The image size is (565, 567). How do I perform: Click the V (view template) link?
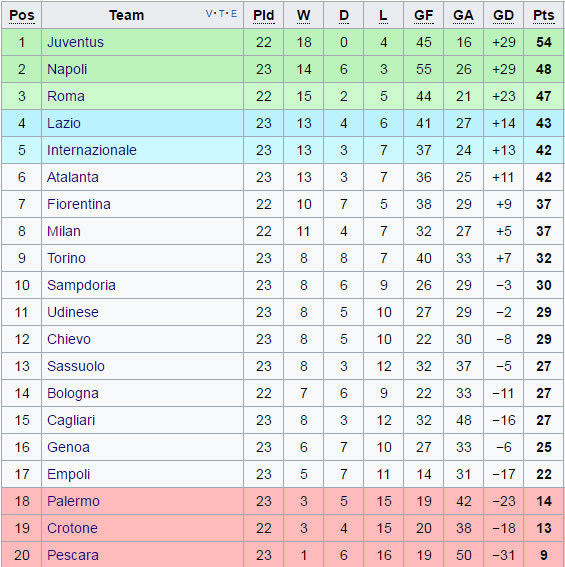point(209,14)
